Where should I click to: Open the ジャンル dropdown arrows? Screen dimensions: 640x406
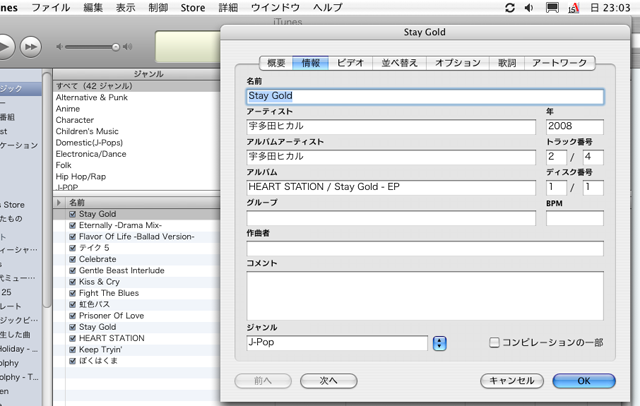click(x=440, y=343)
